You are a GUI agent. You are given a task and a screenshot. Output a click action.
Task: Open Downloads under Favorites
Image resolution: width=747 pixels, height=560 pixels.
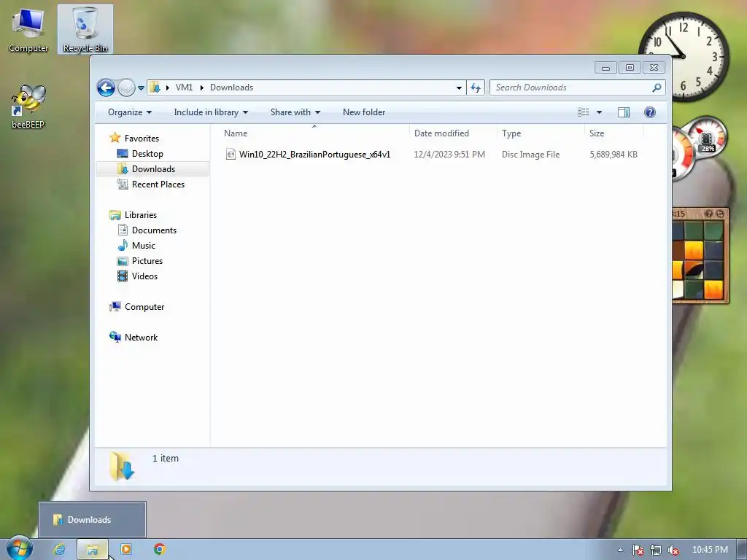point(153,169)
